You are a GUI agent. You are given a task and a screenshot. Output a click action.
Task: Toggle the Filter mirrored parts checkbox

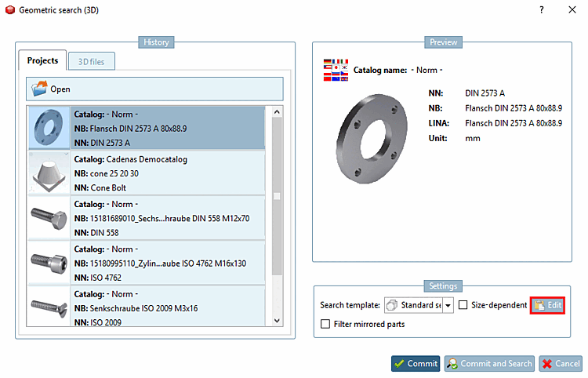325,324
